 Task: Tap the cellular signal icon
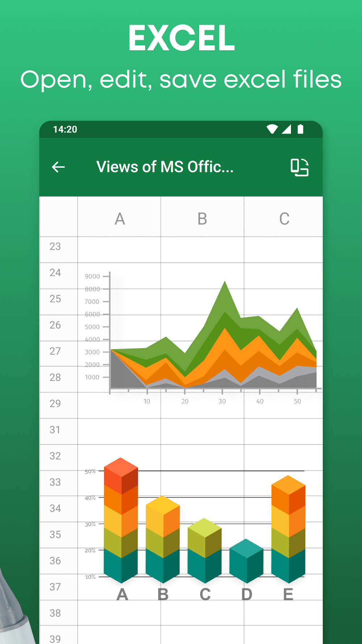[286, 129]
